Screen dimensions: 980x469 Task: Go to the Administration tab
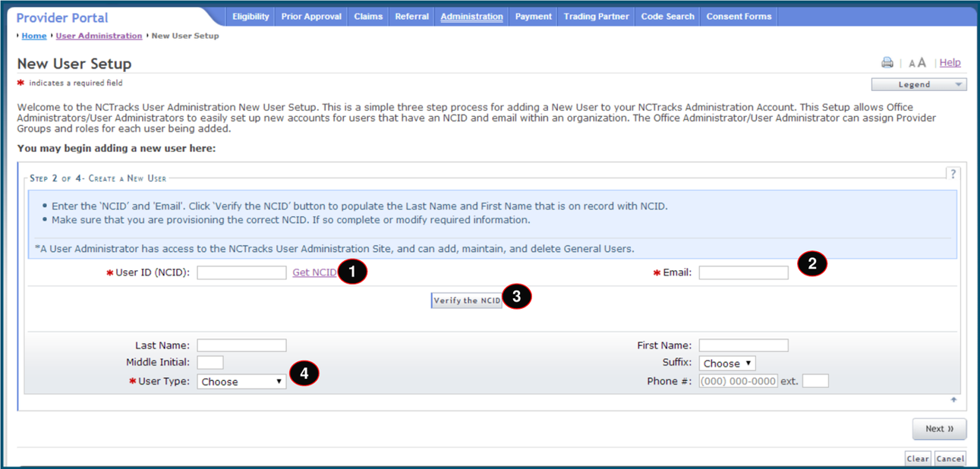pyautogui.click(x=471, y=17)
